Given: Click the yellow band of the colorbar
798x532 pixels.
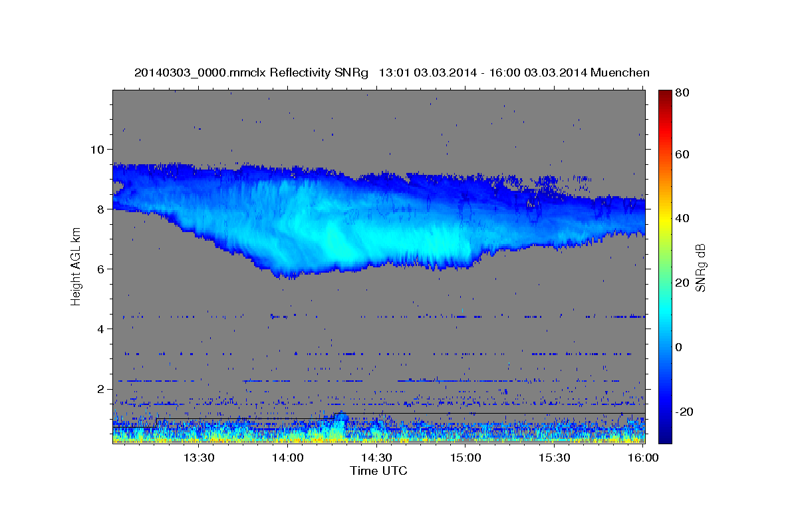Looking at the screenshot, I should coord(665,221).
